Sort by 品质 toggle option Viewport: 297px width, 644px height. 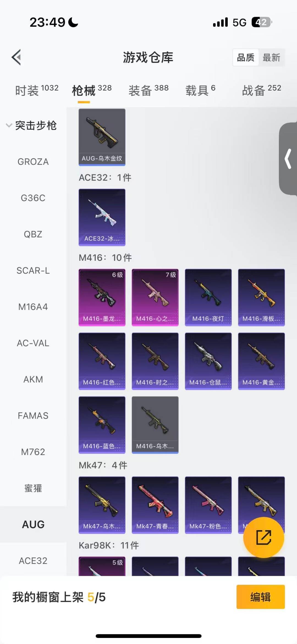(246, 57)
